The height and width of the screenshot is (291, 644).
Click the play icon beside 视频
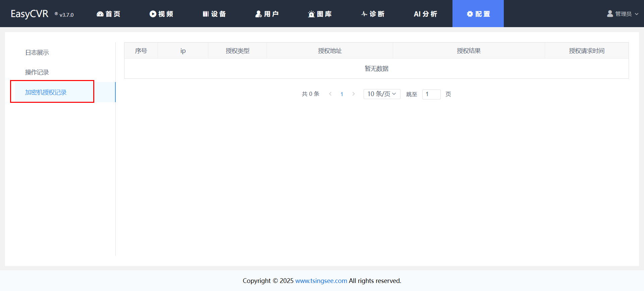(153, 14)
